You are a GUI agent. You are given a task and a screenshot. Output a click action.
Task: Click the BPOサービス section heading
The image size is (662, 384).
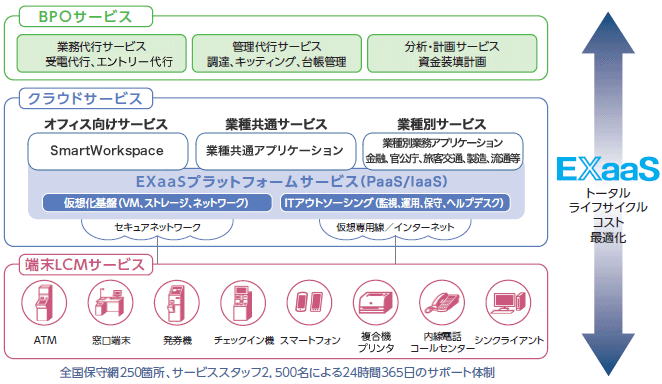click(x=86, y=17)
